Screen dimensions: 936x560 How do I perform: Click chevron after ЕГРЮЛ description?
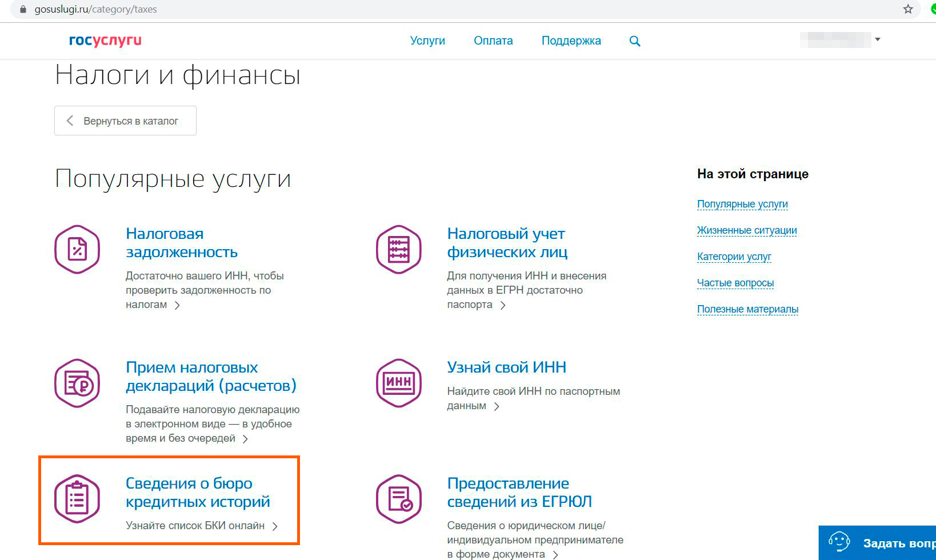(555, 555)
